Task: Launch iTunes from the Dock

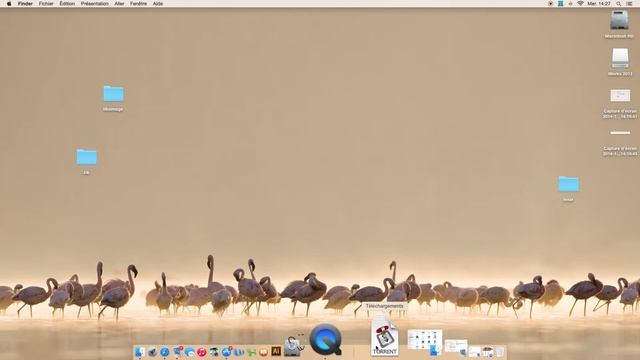Action: coord(202,351)
